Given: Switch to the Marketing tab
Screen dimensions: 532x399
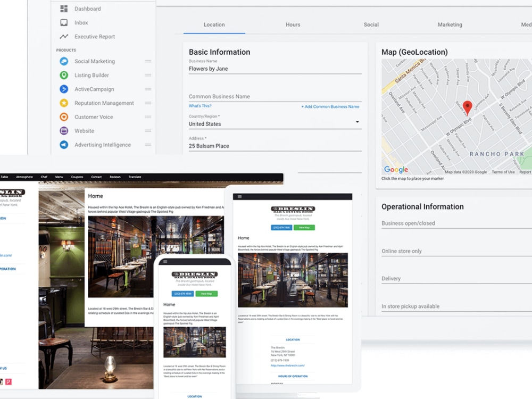Looking at the screenshot, I should tap(450, 24).
